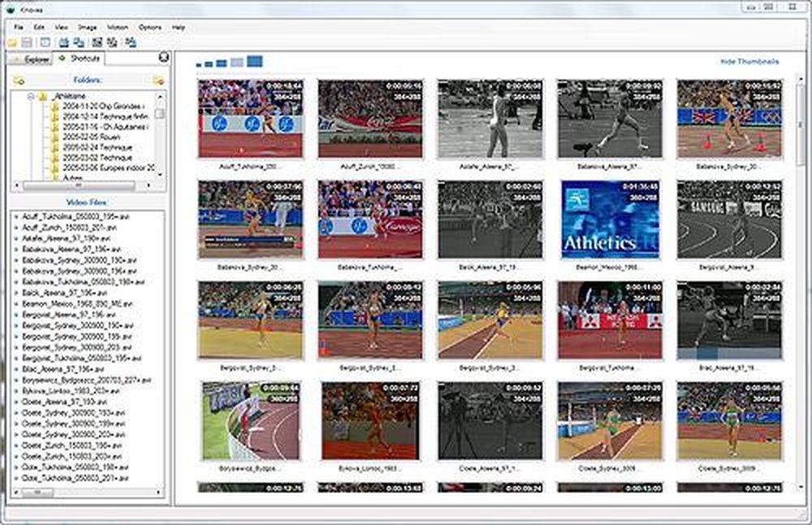Click the folder tree scroll down arrow
The image size is (812, 525).
159,176
